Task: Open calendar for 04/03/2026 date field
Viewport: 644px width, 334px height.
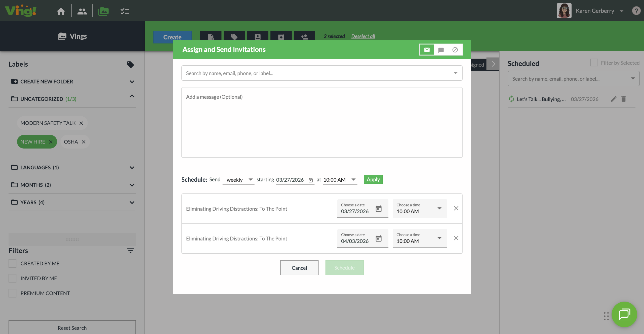Action: (x=378, y=238)
